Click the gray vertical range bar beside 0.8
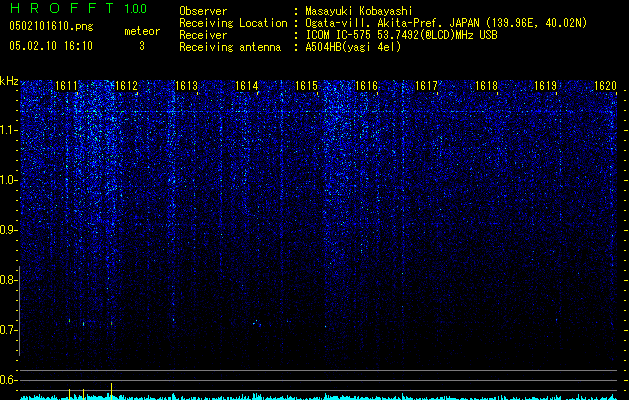This screenshot has height=400, width=629. tap(19, 311)
